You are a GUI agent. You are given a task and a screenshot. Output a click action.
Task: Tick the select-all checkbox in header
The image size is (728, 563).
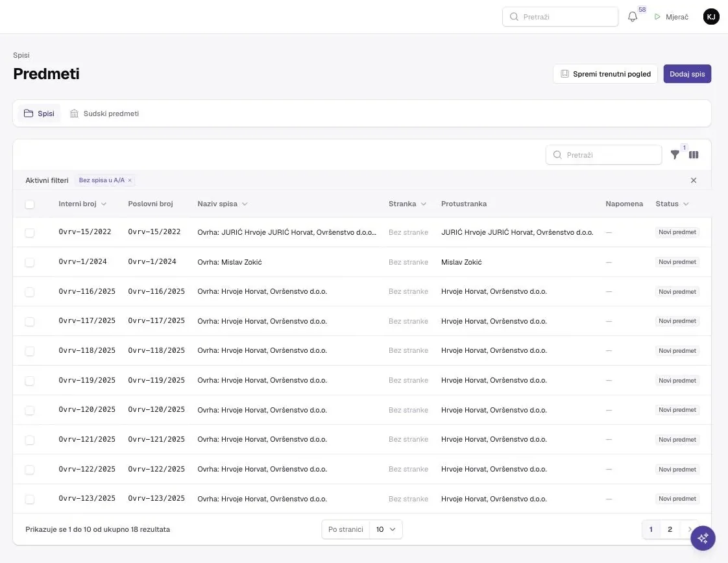(30, 204)
